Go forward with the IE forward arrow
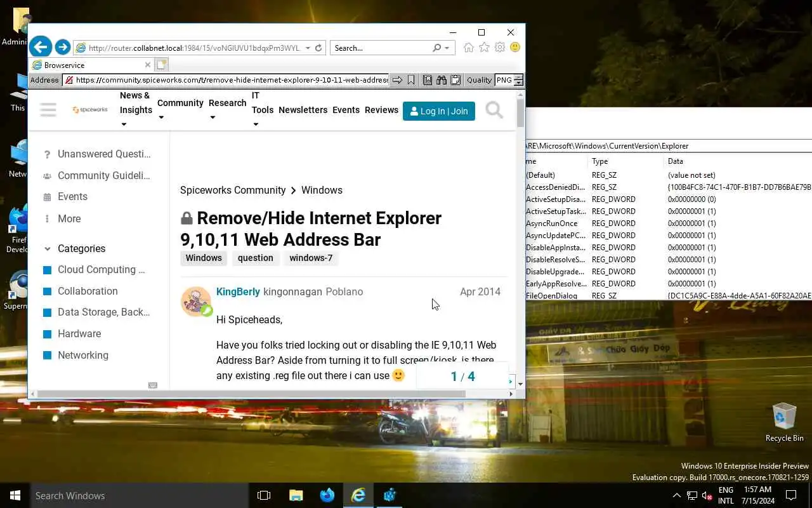Image resolution: width=812 pixels, height=508 pixels. [x=62, y=47]
